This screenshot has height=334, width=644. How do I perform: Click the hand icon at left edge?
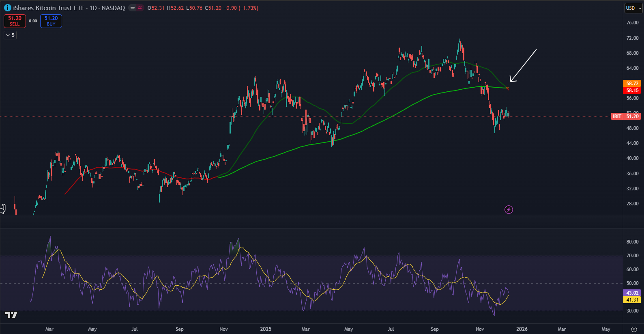[x=3, y=209]
